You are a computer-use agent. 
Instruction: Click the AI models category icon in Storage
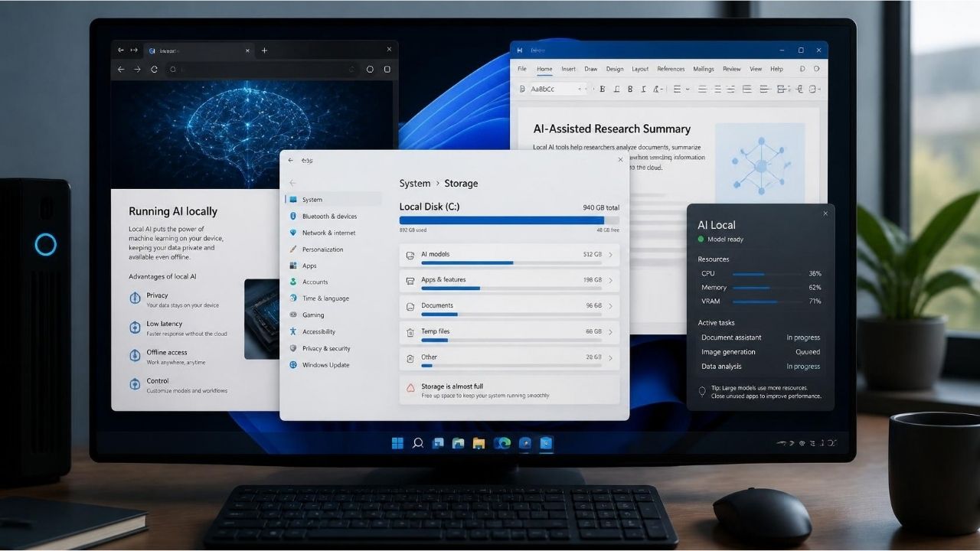pos(410,255)
